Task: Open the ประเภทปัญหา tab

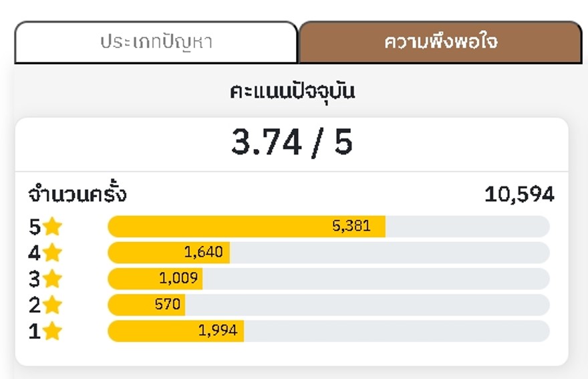Action: [156, 42]
